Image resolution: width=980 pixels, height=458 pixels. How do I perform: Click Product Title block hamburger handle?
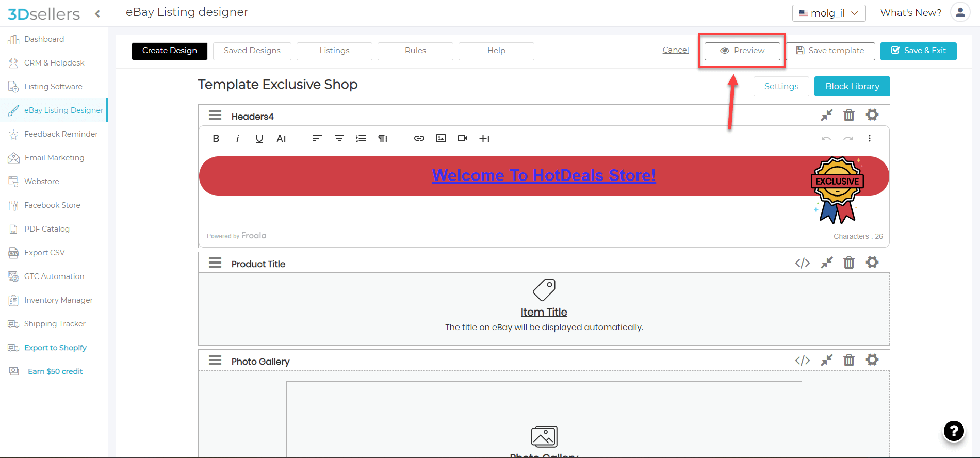coord(215,263)
